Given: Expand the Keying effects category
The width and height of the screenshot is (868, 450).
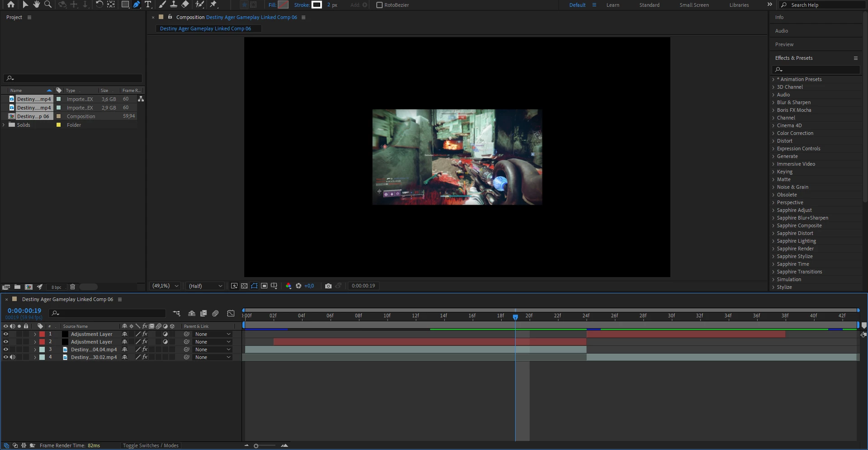Looking at the screenshot, I should (x=773, y=172).
